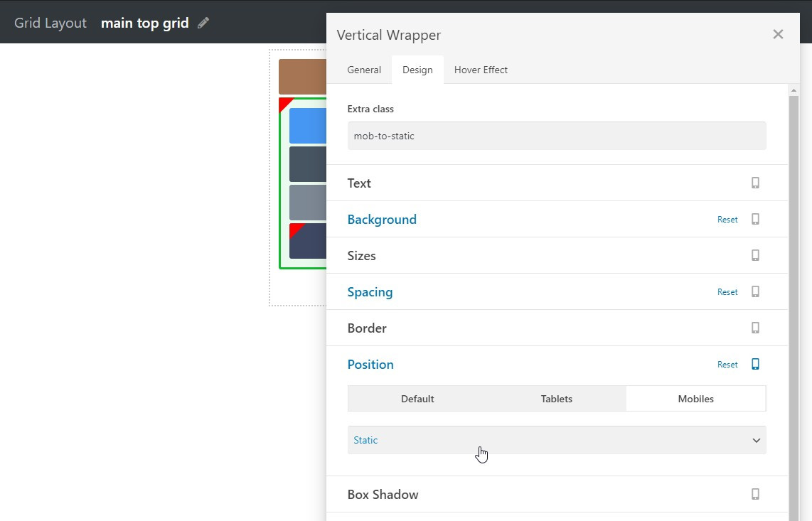812x521 pixels.
Task: Select the brown block in grid
Action: [x=302, y=77]
